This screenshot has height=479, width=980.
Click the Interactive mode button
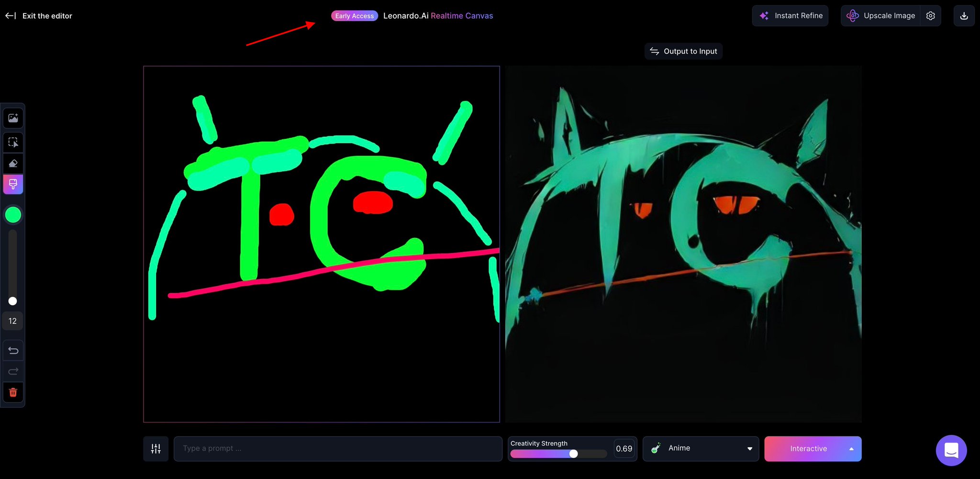pos(808,449)
